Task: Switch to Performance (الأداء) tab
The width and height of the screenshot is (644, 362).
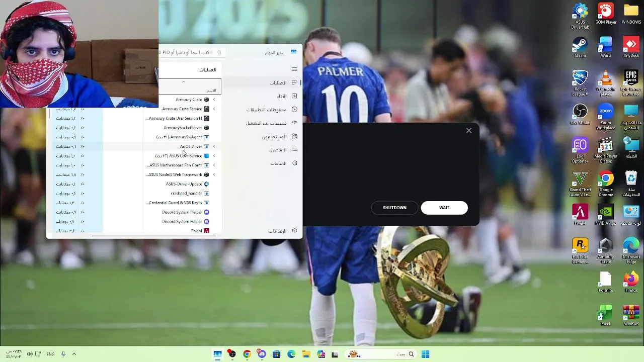Action: (x=262, y=96)
